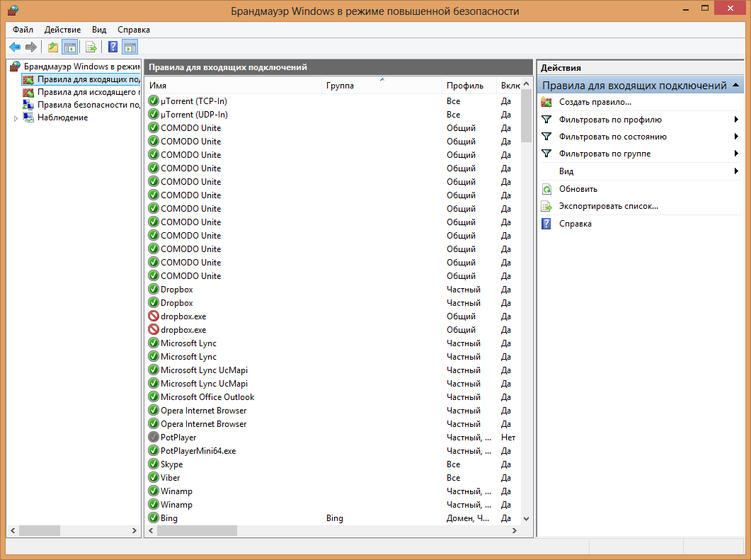Select Правила безопасности tree item
This screenshot has height=560, width=751.
click(88, 105)
